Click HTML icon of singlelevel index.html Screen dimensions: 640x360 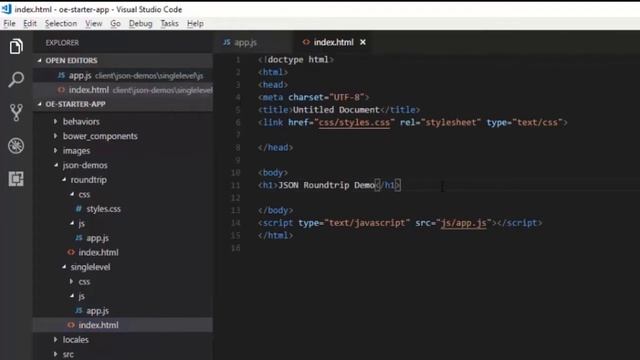(x=71, y=325)
